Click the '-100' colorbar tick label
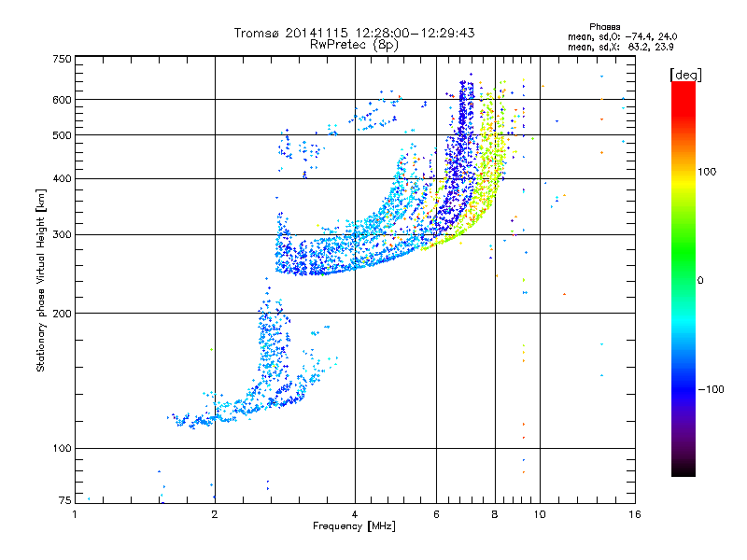747x560 pixels. click(711, 389)
